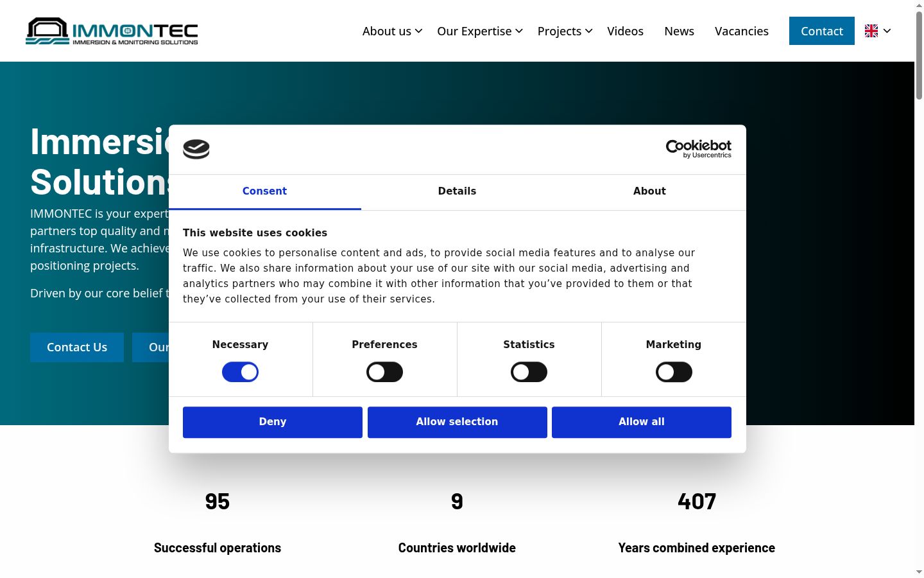The height and width of the screenshot is (578, 924).
Task: Open the Vacancies page
Action: click(741, 31)
